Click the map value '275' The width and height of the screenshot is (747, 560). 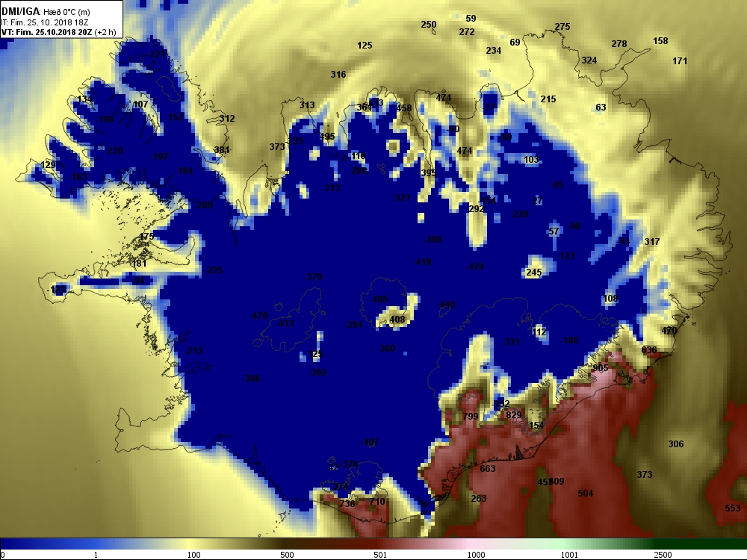pyautogui.click(x=562, y=27)
